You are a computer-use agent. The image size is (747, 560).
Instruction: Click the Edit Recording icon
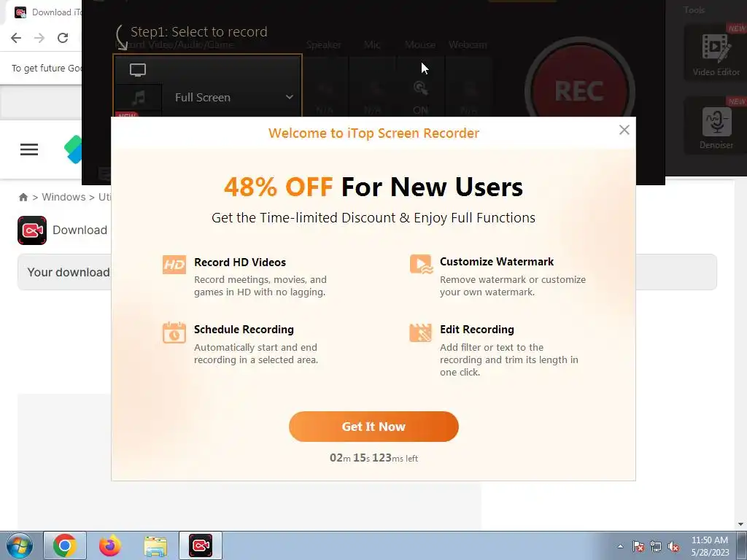(421, 332)
